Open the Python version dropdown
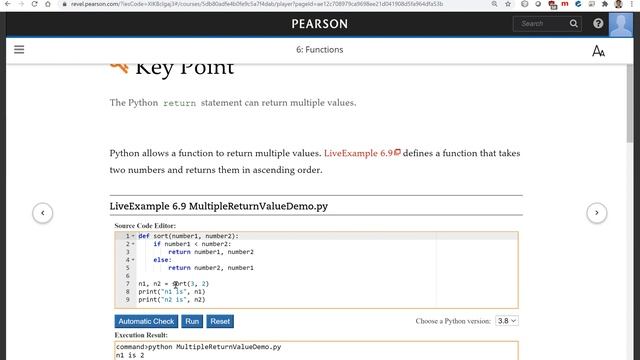The image size is (640, 360). tap(507, 321)
